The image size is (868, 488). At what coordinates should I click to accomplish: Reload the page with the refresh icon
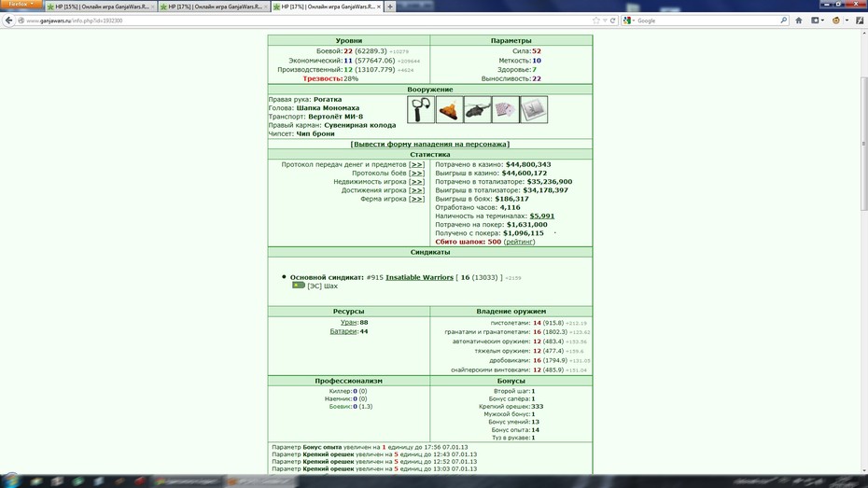[613, 21]
